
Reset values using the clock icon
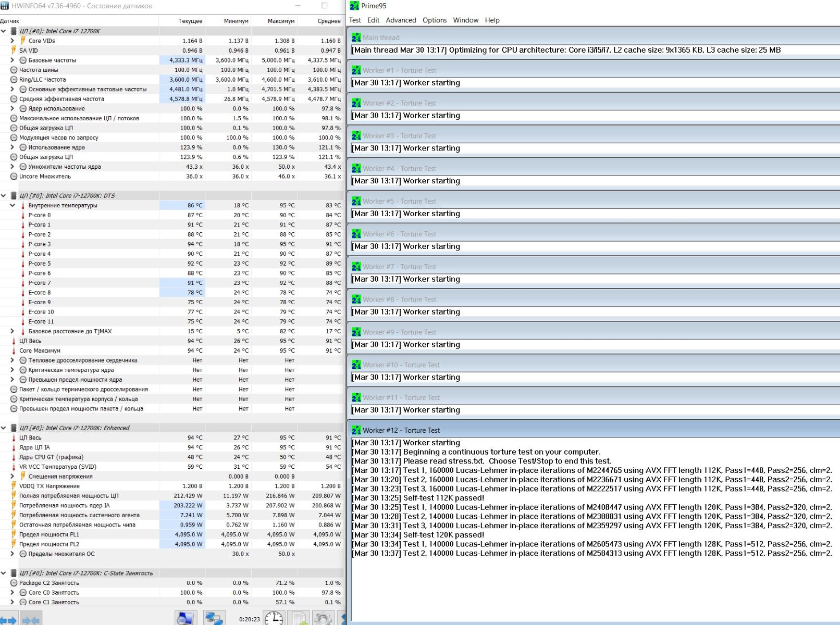tap(274, 618)
